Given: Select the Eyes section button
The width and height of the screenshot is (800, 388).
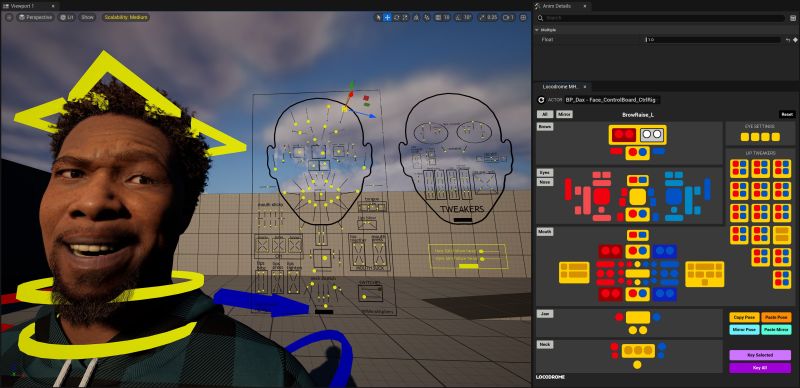Looking at the screenshot, I should click(x=545, y=173).
